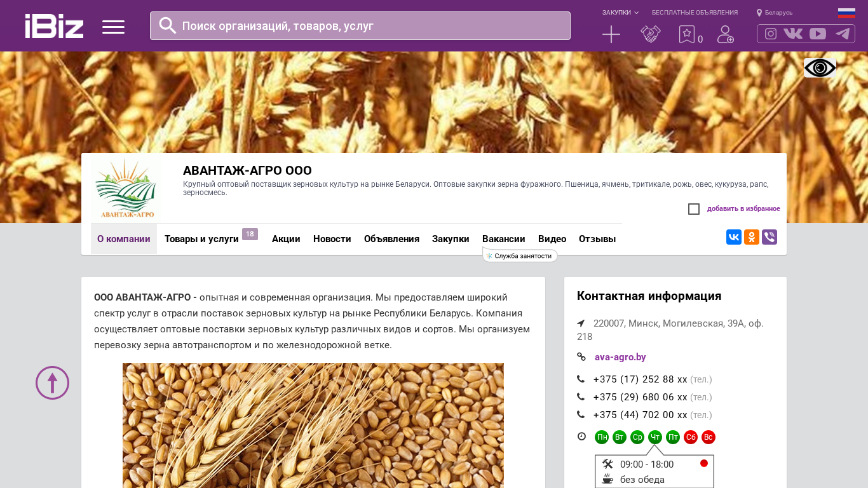The height and width of the screenshot is (488, 868).
Task: Switch to the Закупки company tab
Action: point(451,239)
